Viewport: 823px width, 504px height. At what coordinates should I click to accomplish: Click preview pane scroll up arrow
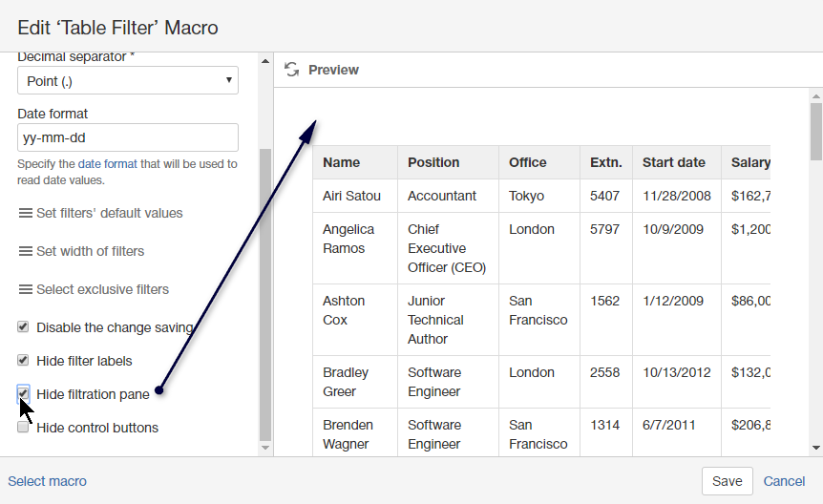[x=815, y=95]
